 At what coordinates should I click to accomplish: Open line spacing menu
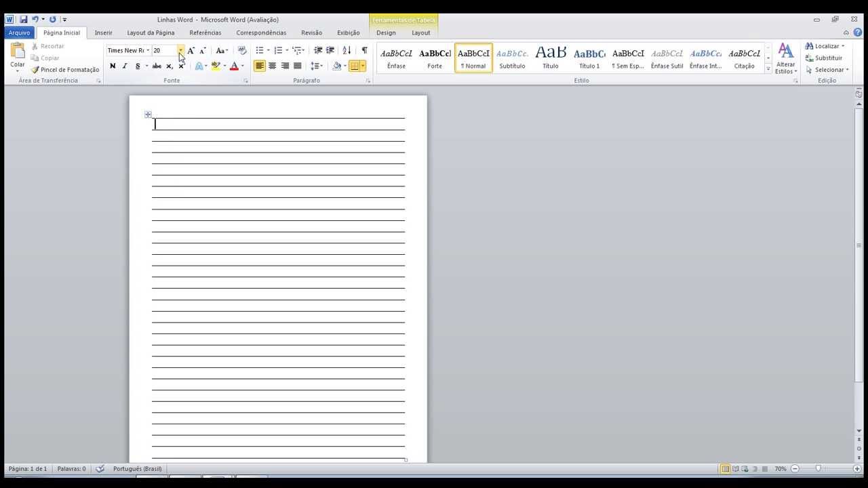[316, 66]
